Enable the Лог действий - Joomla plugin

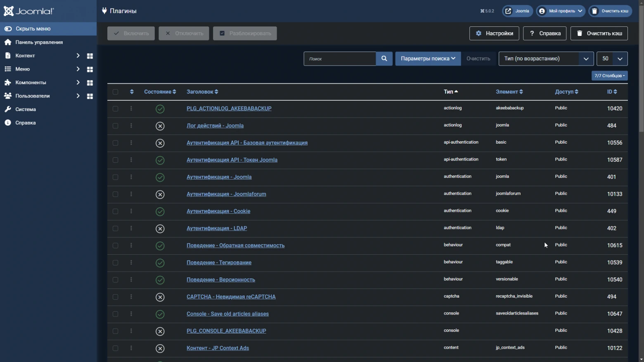point(160,126)
